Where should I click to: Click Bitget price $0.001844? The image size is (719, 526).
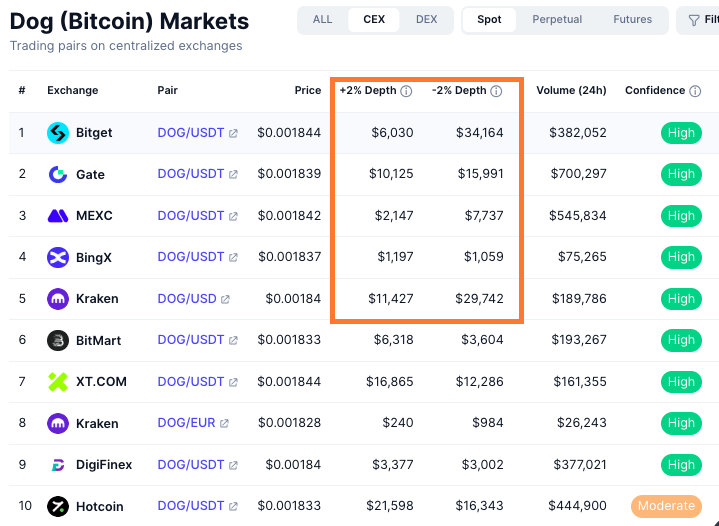click(289, 133)
